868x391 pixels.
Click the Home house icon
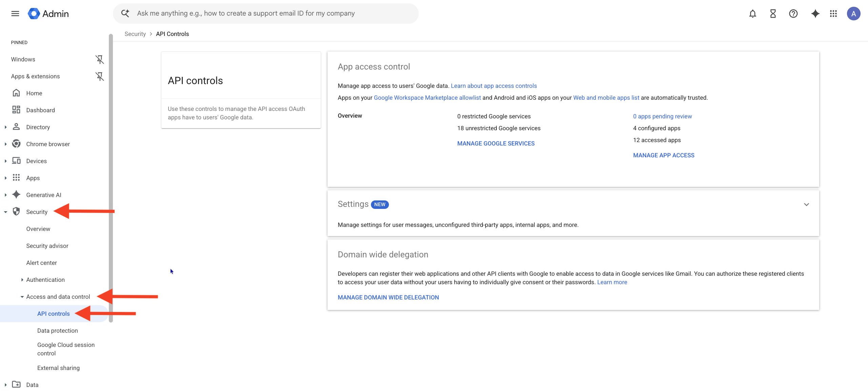click(x=16, y=93)
